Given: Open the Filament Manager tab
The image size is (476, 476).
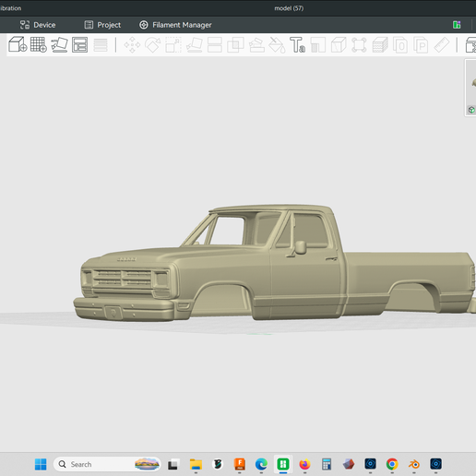Looking at the screenshot, I should [x=175, y=25].
